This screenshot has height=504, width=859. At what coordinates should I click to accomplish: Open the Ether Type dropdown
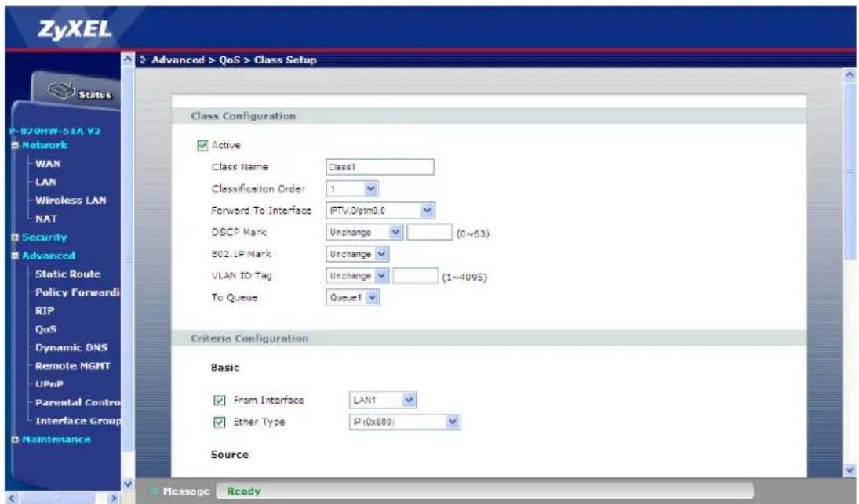pyautogui.click(x=404, y=422)
